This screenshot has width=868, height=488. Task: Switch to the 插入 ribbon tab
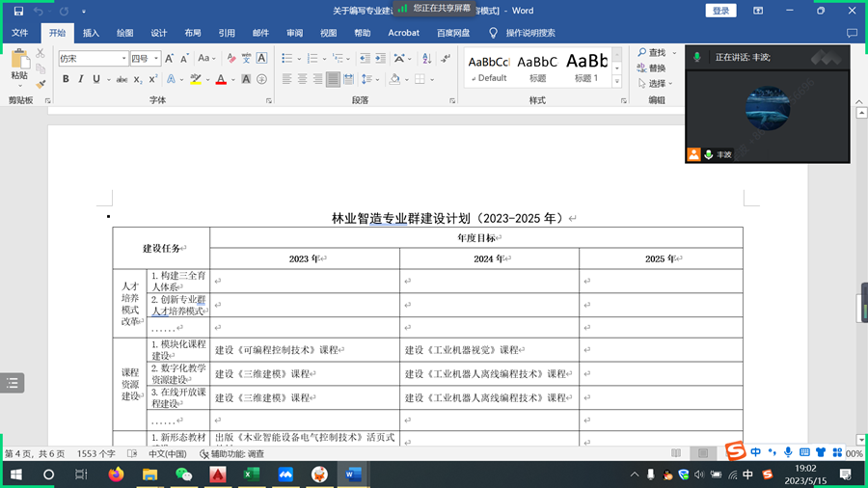pyautogui.click(x=91, y=33)
